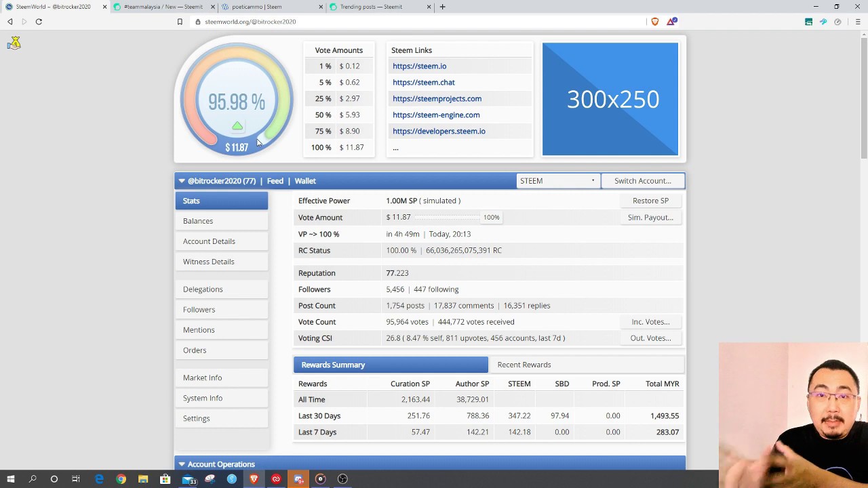This screenshot has height=488, width=868.
Task: Open Market Info in side menu
Action: click(x=222, y=378)
